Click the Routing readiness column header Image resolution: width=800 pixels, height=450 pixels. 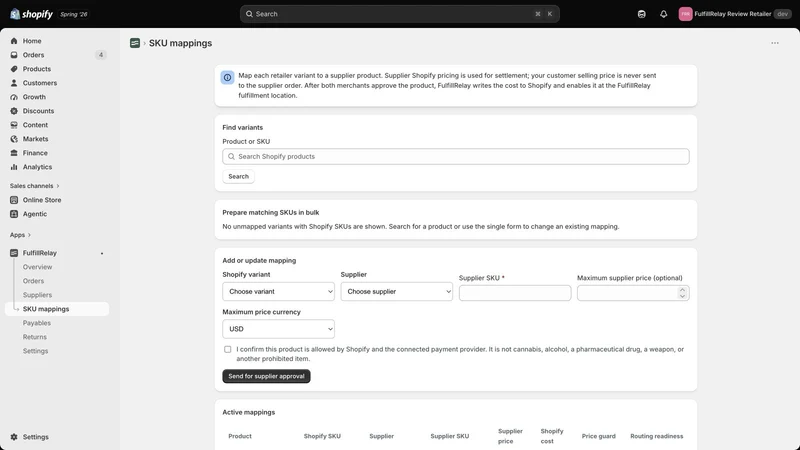(x=657, y=436)
